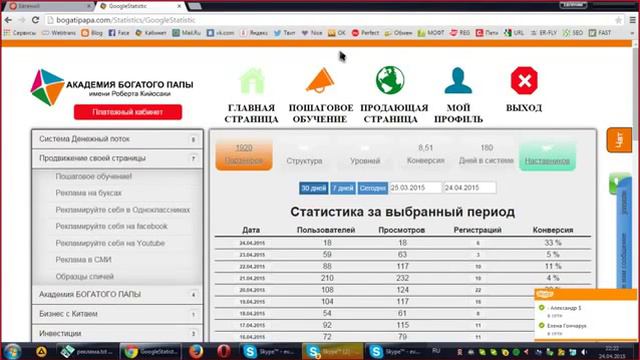Click the taskbar clock showing 24.04.2015
Screen dimensions: 640x360
pyautogui.click(x=611, y=352)
